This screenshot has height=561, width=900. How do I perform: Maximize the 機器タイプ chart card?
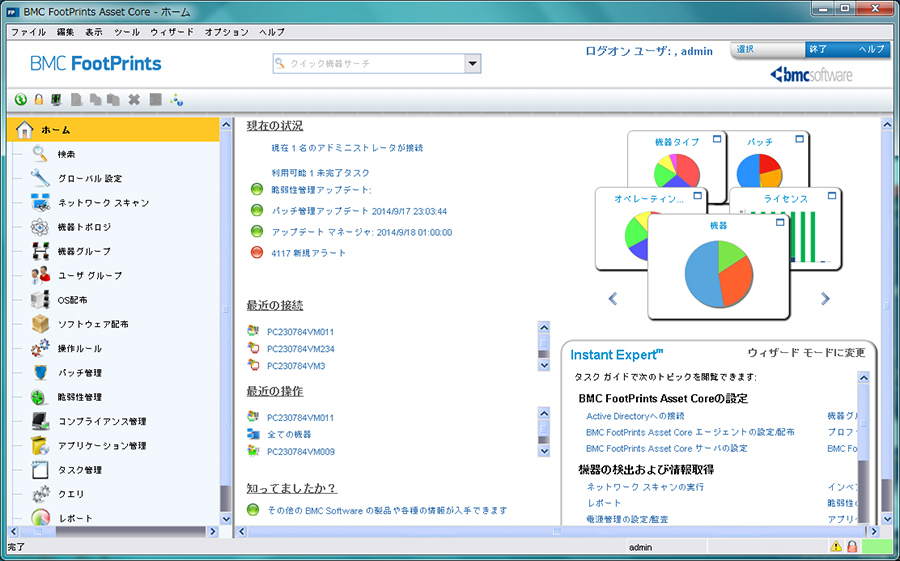[x=717, y=140]
